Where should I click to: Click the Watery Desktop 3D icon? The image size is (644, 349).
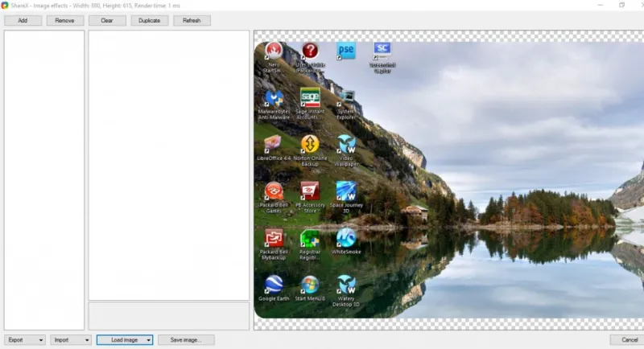pyautogui.click(x=346, y=285)
